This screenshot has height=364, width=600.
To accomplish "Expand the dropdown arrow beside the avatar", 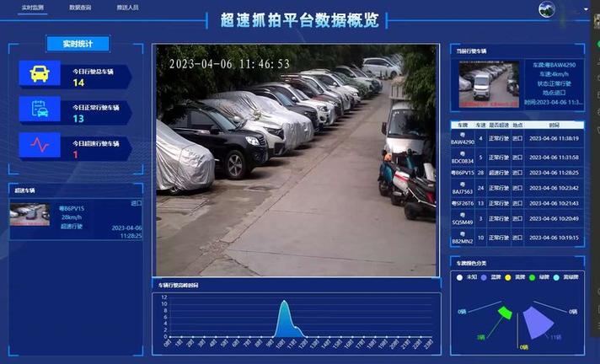I will click(586, 9).
